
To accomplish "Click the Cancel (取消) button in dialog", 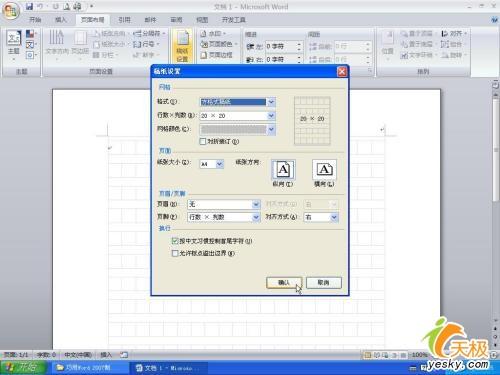I will click(324, 283).
